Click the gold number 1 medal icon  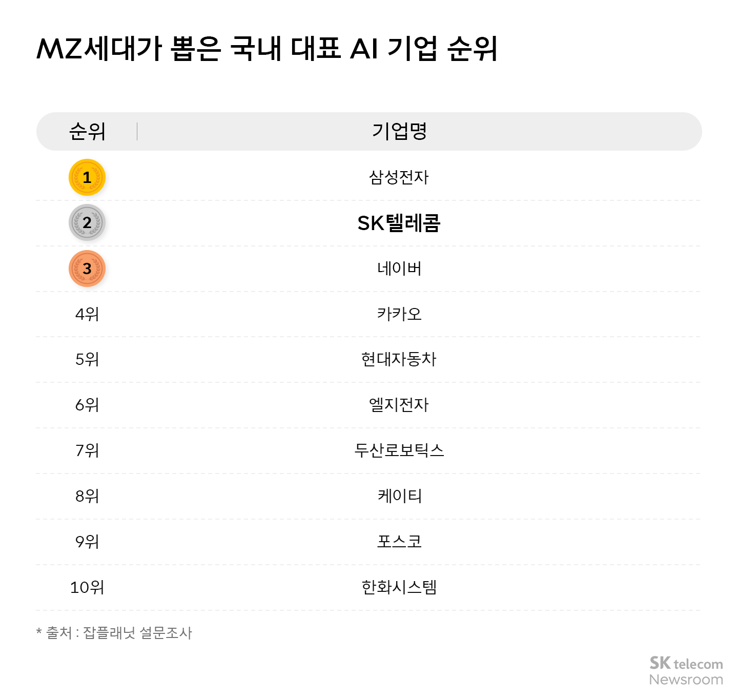pyautogui.click(x=87, y=177)
